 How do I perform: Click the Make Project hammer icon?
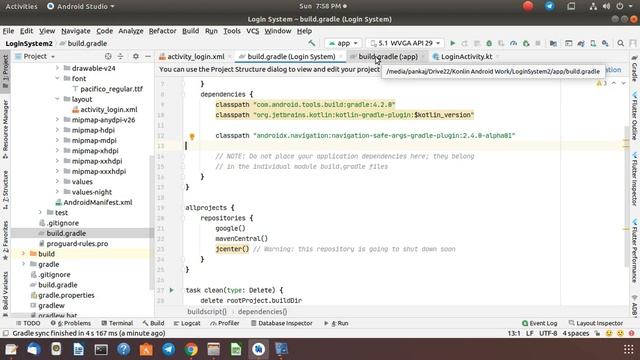coord(312,43)
